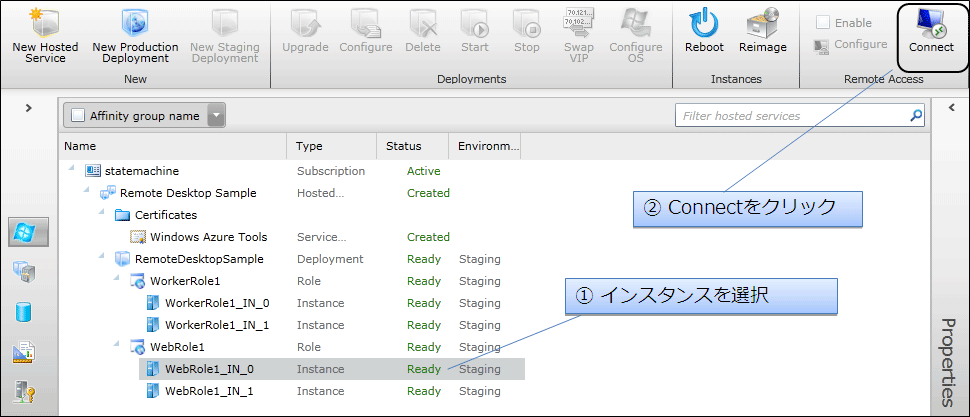Open the Properties side panel label
970x417 pixels.
(x=948, y=363)
